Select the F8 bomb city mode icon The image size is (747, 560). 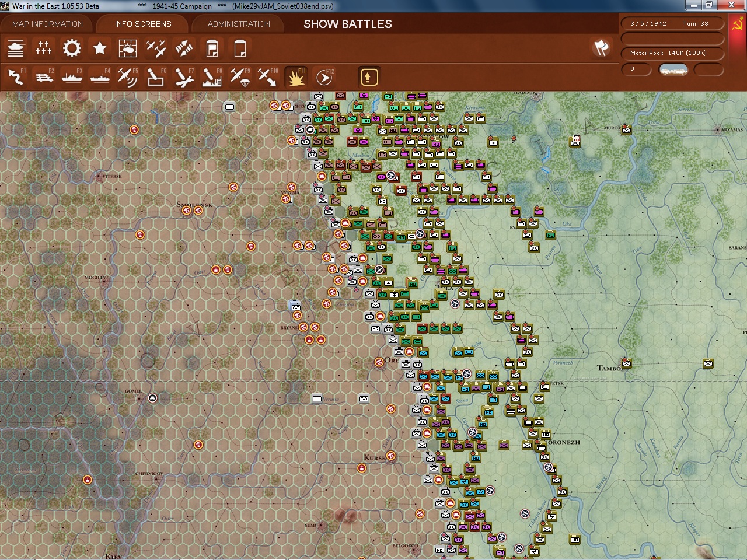(x=212, y=77)
